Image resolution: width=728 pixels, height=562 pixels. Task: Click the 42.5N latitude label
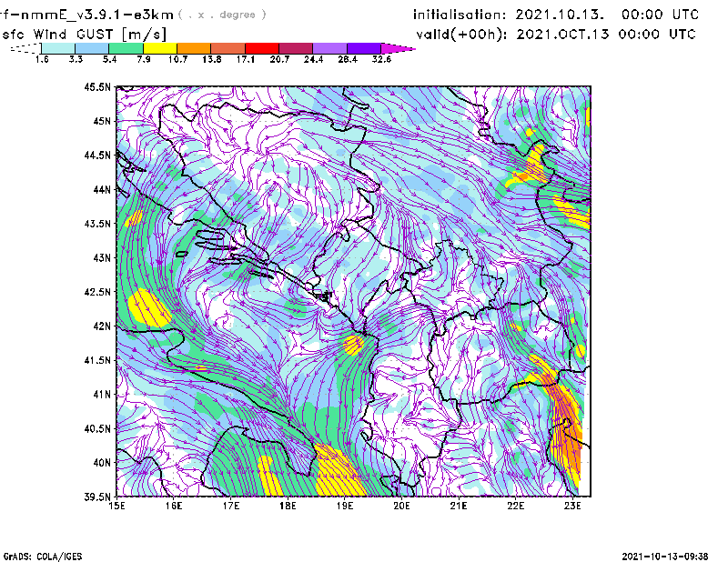coord(97,292)
